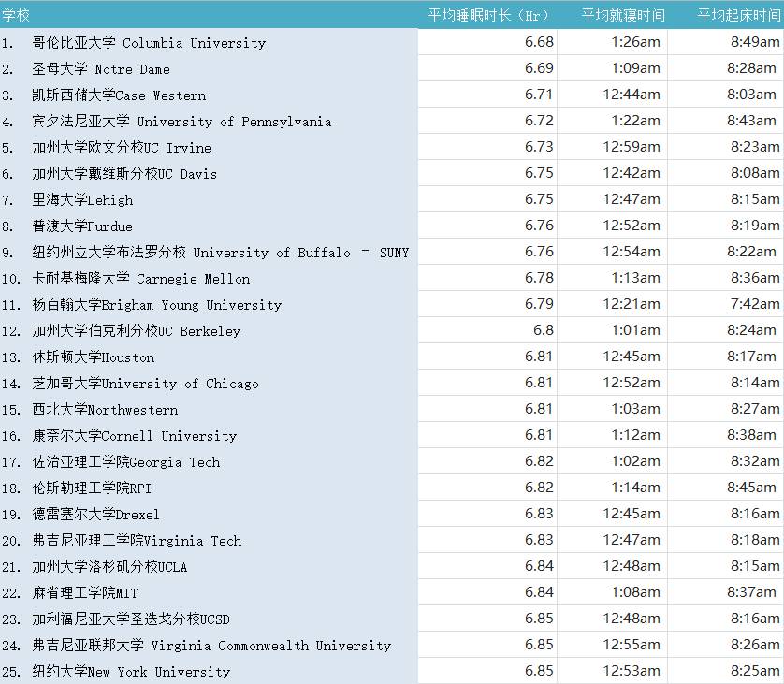Select the 麻省理工学院MIT cell

click(85, 592)
